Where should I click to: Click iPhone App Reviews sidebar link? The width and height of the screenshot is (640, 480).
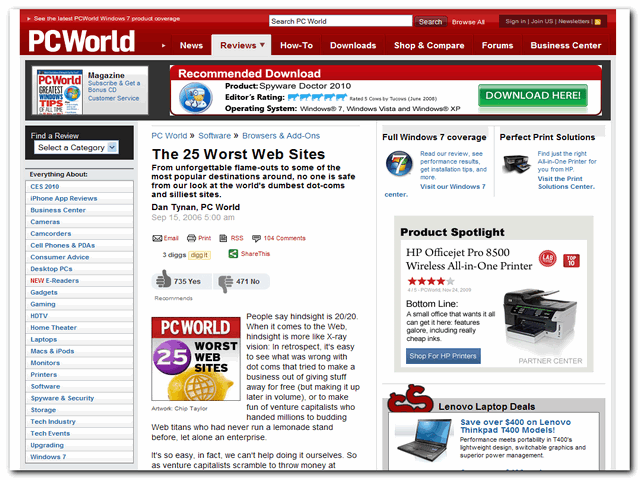click(64, 198)
